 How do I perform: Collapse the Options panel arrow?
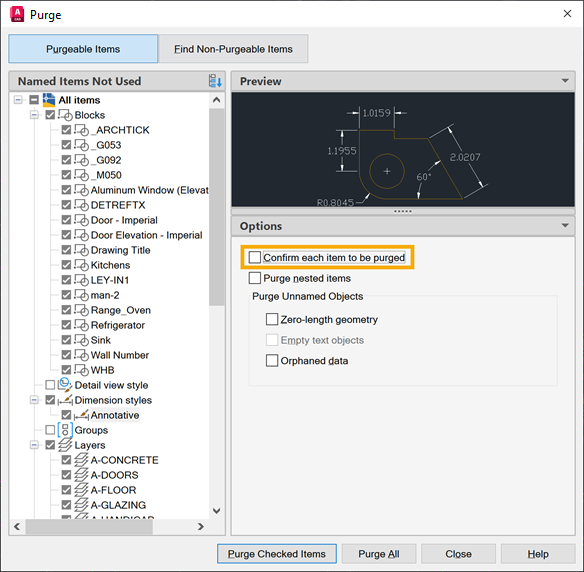[x=565, y=225]
